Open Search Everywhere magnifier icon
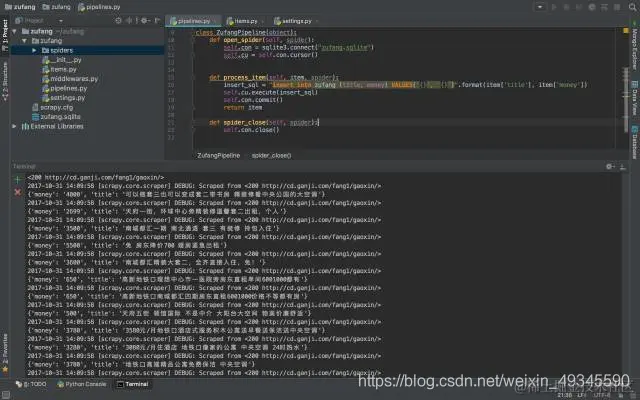Screen dimensions: 640x400 [632, 7]
